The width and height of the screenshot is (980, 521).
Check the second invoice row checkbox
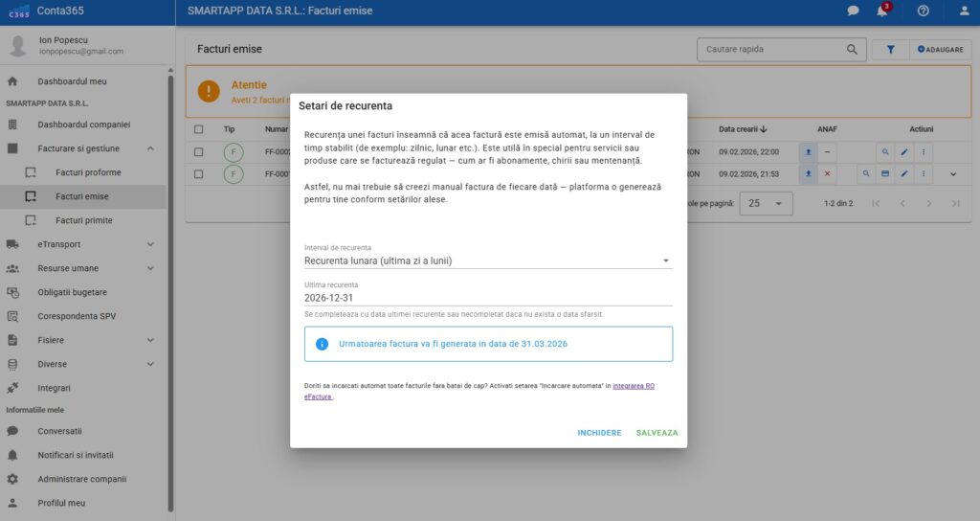click(x=198, y=174)
